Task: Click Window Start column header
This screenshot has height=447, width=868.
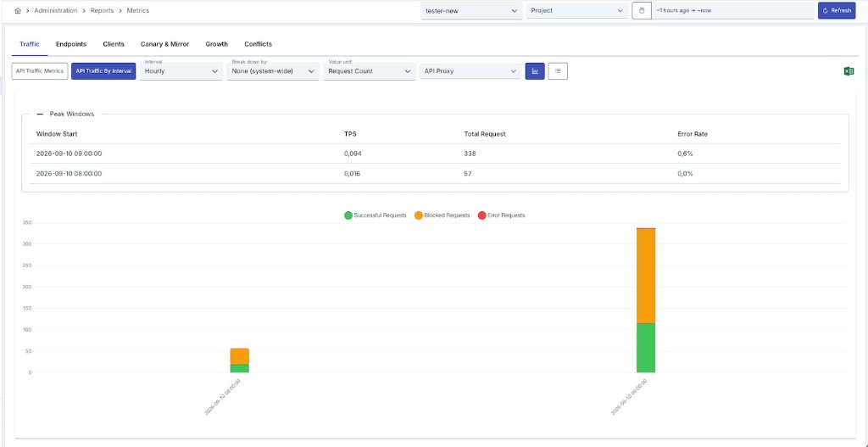Action: click(x=57, y=134)
